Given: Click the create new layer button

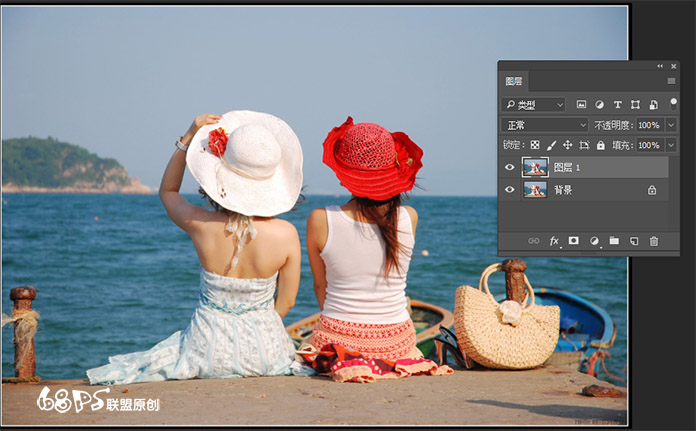Looking at the screenshot, I should [634, 241].
